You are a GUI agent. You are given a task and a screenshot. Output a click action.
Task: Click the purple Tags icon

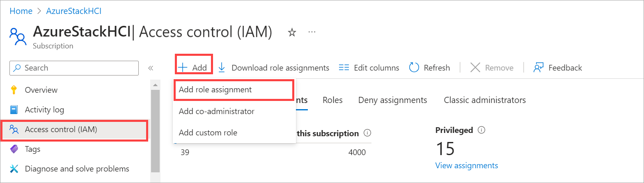[x=14, y=149]
